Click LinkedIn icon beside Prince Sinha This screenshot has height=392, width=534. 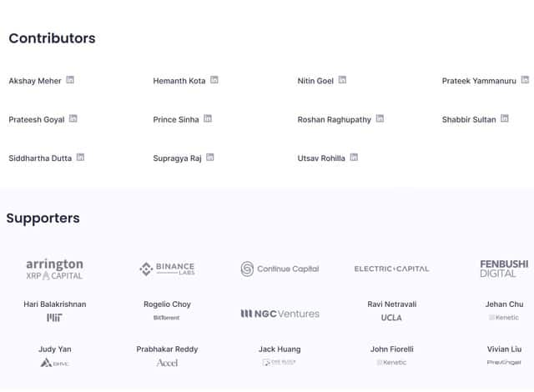click(x=208, y=118)
